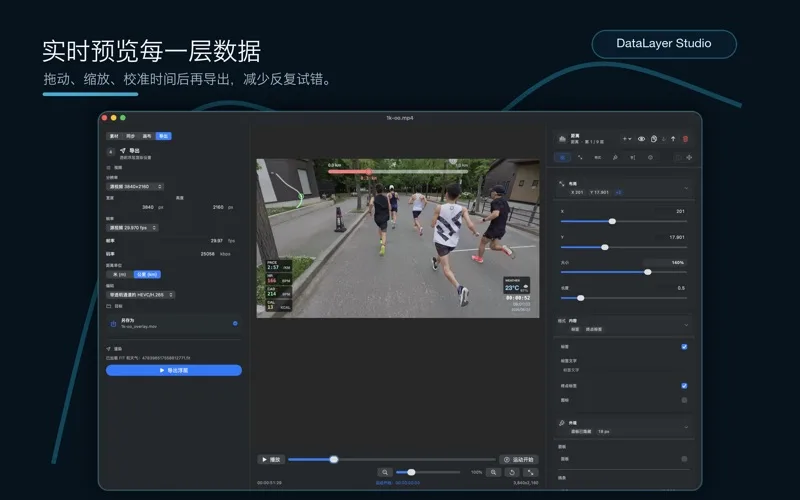Click the 导出 header paper plane icon
Image resolution: width=800 pixels, height=500 pixels.
pyautogui.click(x=122, y=151)
